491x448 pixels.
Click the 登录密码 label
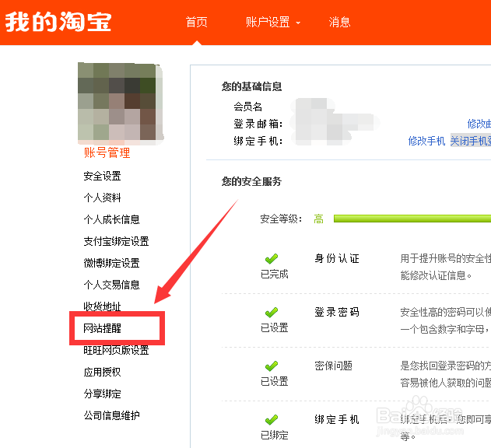(337, 312)
